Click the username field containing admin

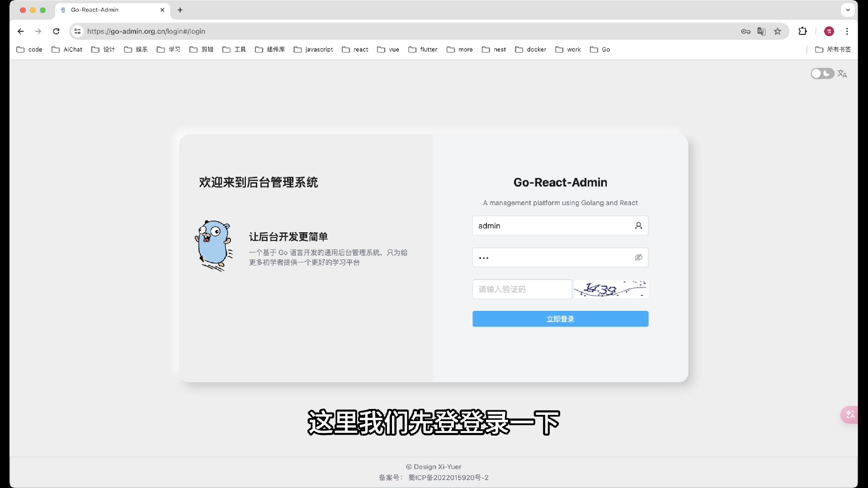[x=560, y=226]
